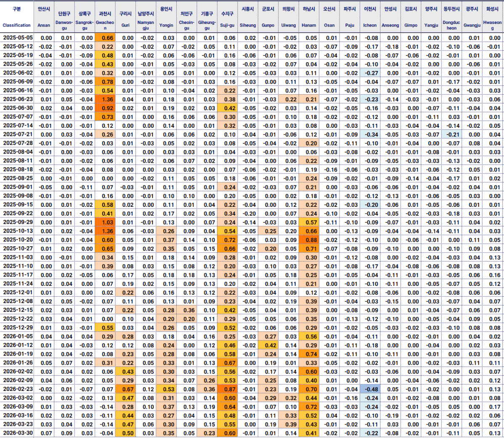Click Uiwang value 0.22 in 2025-06-23 row
Screen dimensions: 504x438
click(x=289, y=99)
